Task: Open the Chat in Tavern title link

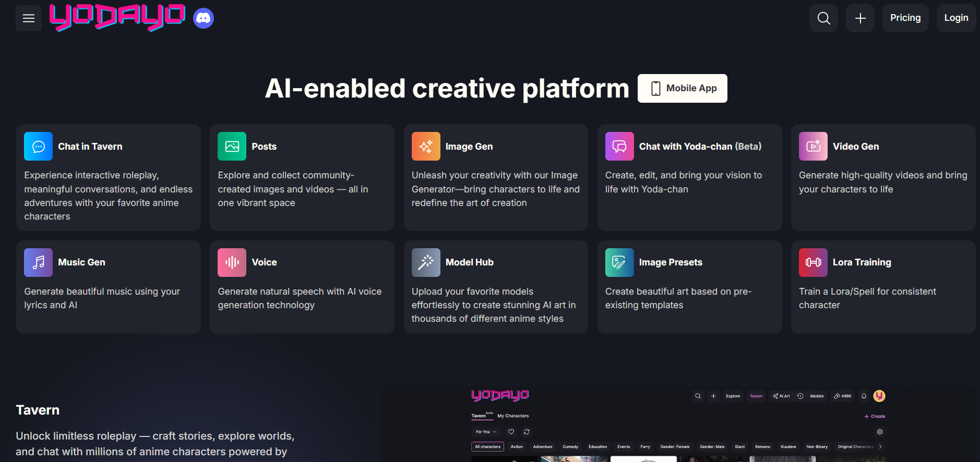Action: (90, 147)
